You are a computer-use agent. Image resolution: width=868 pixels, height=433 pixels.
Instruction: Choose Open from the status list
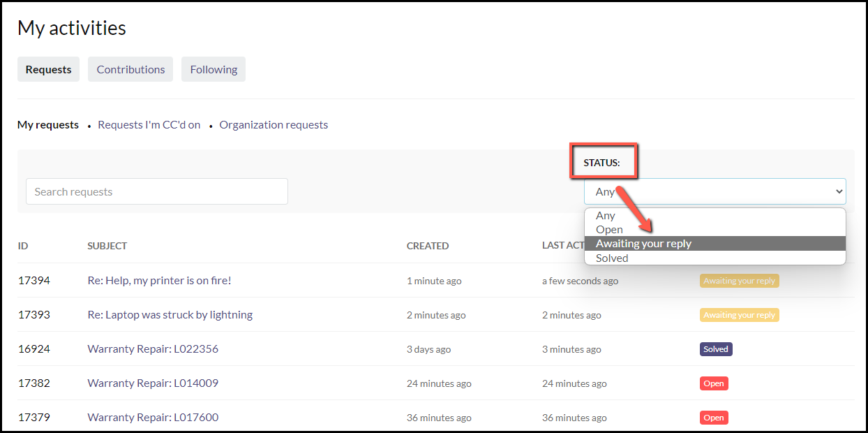pyautogui.click(x=609, y=230)
